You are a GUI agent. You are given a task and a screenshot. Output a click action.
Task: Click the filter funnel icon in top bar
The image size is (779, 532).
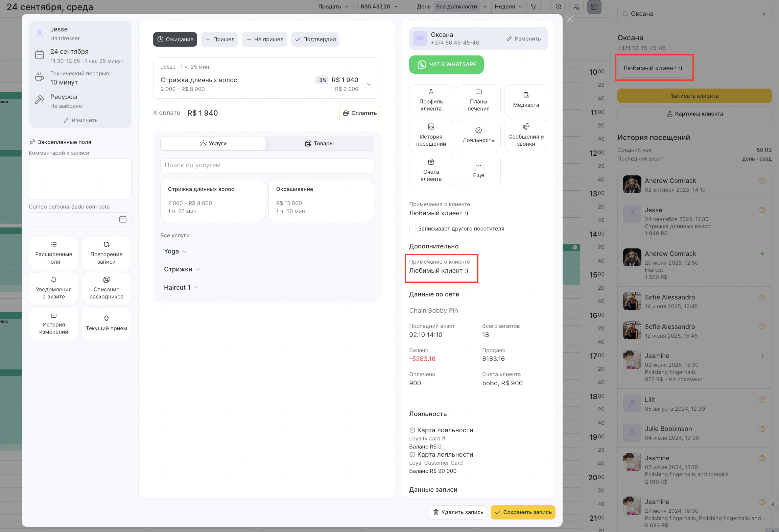pyautogui.click(x=534, y=7)
